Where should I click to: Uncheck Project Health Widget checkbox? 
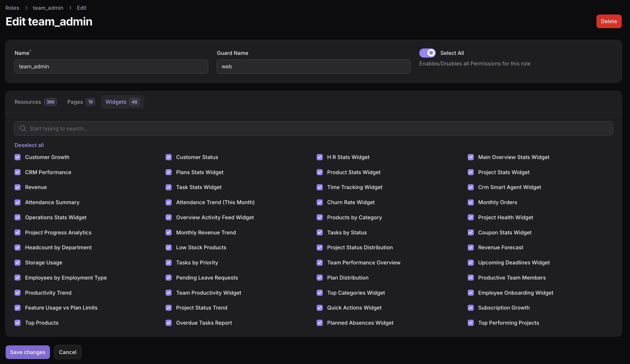(470, 217)
